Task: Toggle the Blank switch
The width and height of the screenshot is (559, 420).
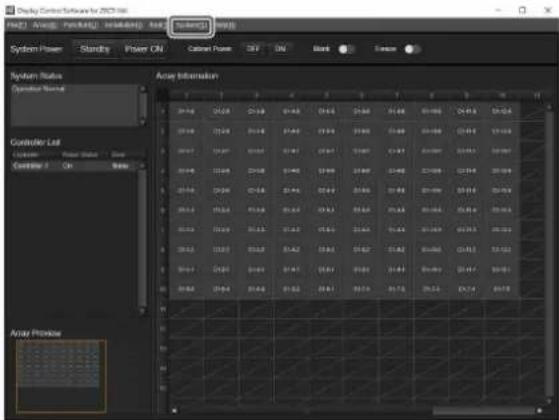Action: click(x=346, y=49)
